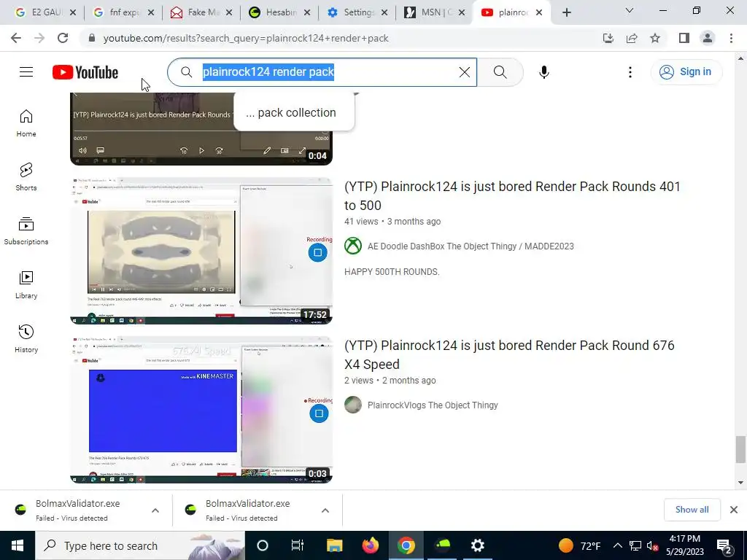
Task: Clear the search query with X
Action: pos(465,72)
